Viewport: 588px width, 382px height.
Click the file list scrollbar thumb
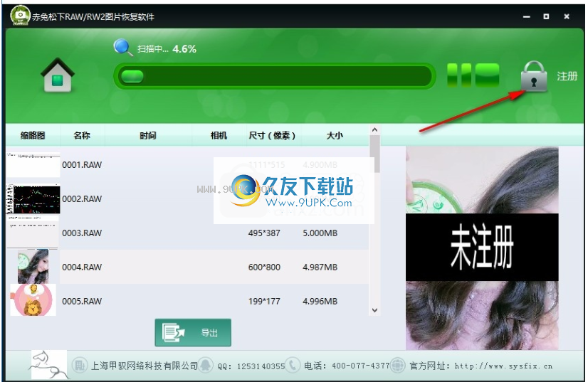374,154
